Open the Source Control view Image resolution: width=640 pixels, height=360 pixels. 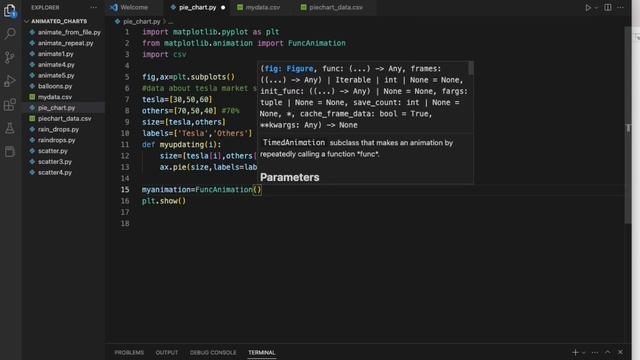[10, 57]
